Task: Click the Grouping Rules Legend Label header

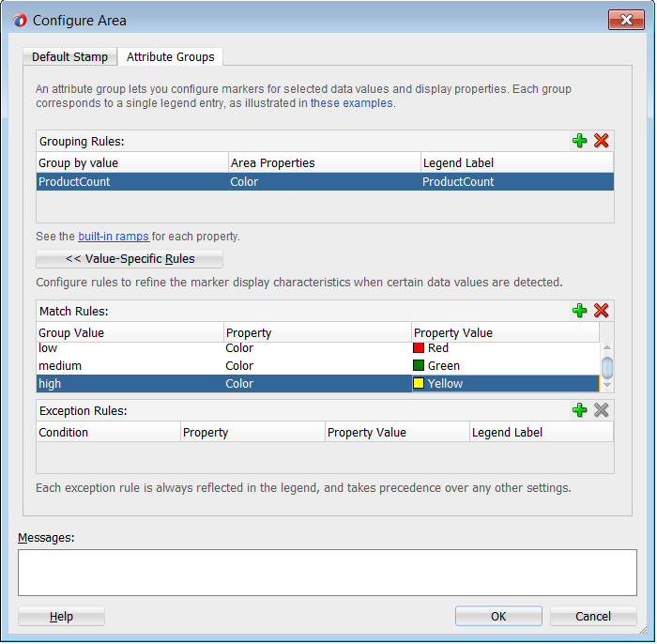Action: (517, 162)
